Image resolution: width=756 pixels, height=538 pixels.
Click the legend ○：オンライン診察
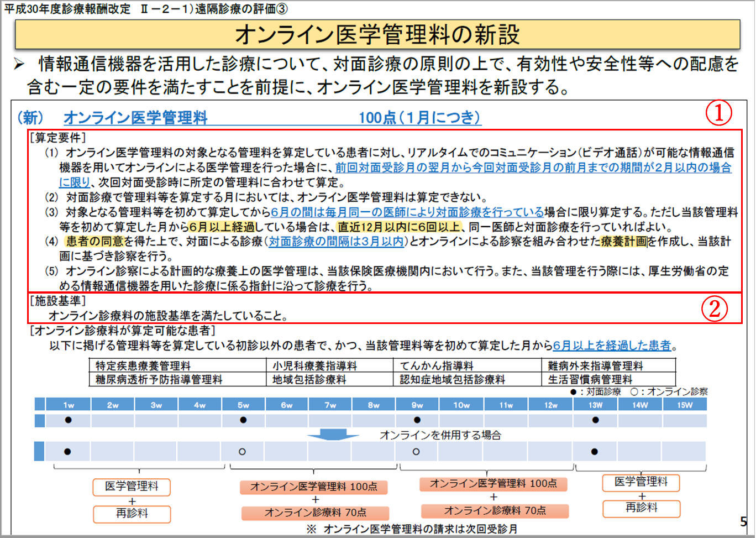click(x=669, y=391)
